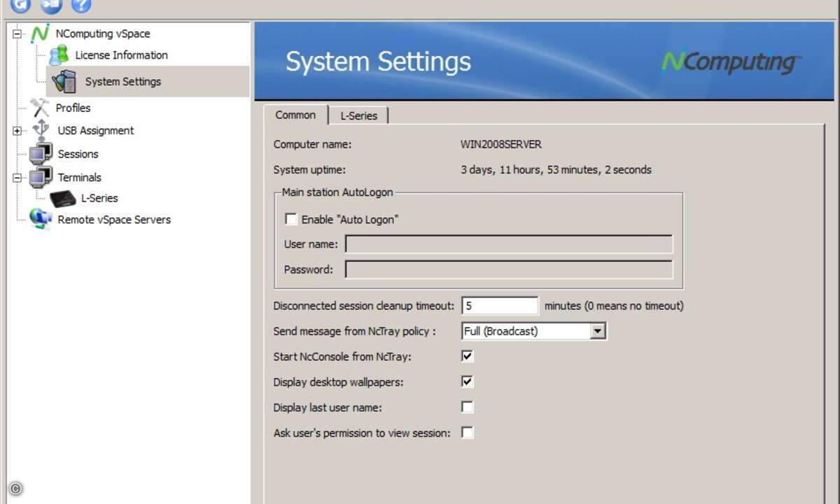
Task: Select L-Series under Terminals
Action: [x=99, y=198]
